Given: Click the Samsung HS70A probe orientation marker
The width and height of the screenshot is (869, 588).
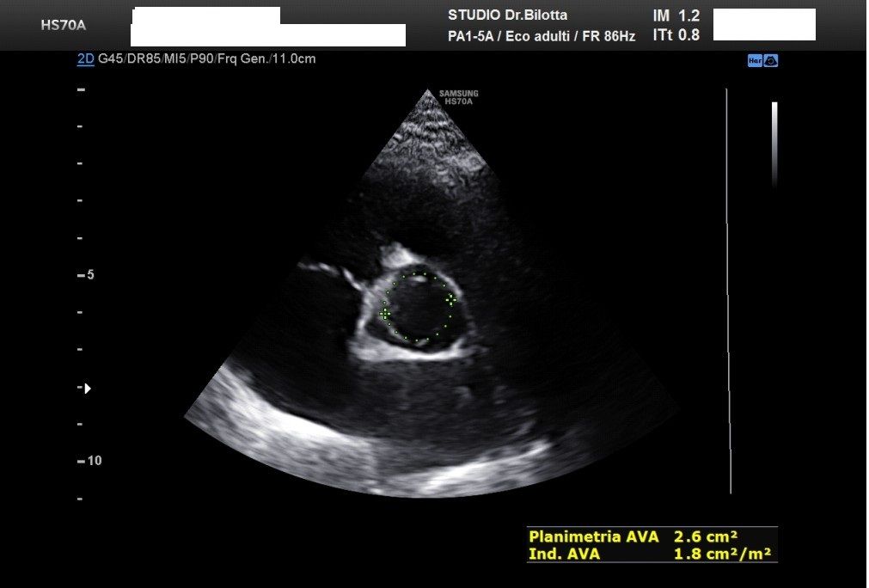Looking at the screenshot, I should (x=458, y=97).
